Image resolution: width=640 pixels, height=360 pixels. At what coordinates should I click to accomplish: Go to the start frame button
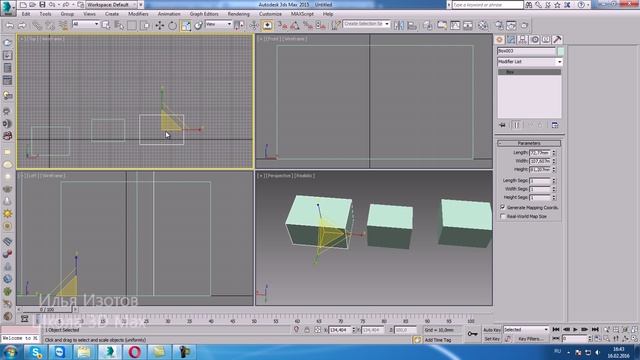click(x=556, y=329)
